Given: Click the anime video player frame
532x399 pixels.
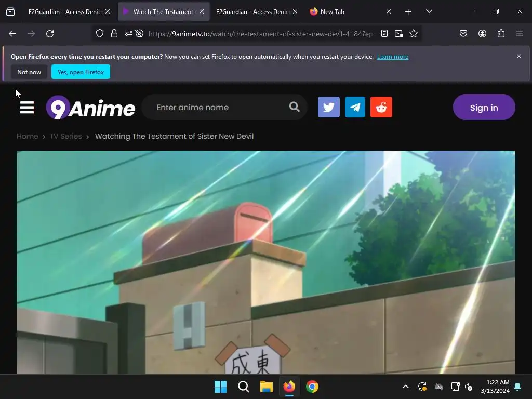Looking at the screenshot, I should tap(266, 262).
